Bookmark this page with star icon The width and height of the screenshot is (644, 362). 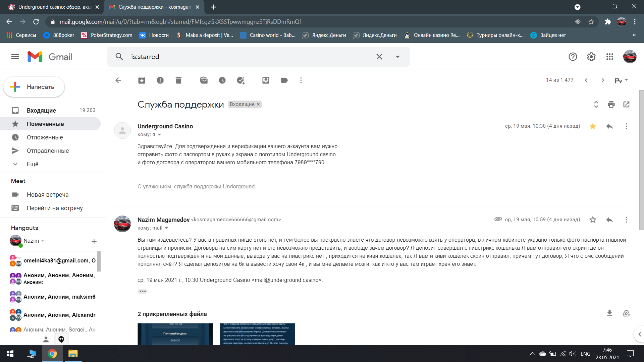(x=591, y=22)
